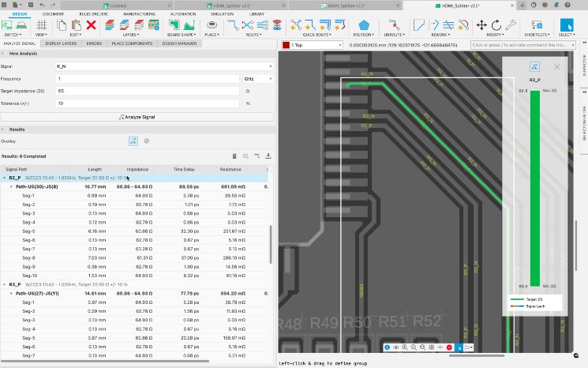Click the red delete X icon in Edit group
The image size is (588, 368).
(x=92, y=25)
